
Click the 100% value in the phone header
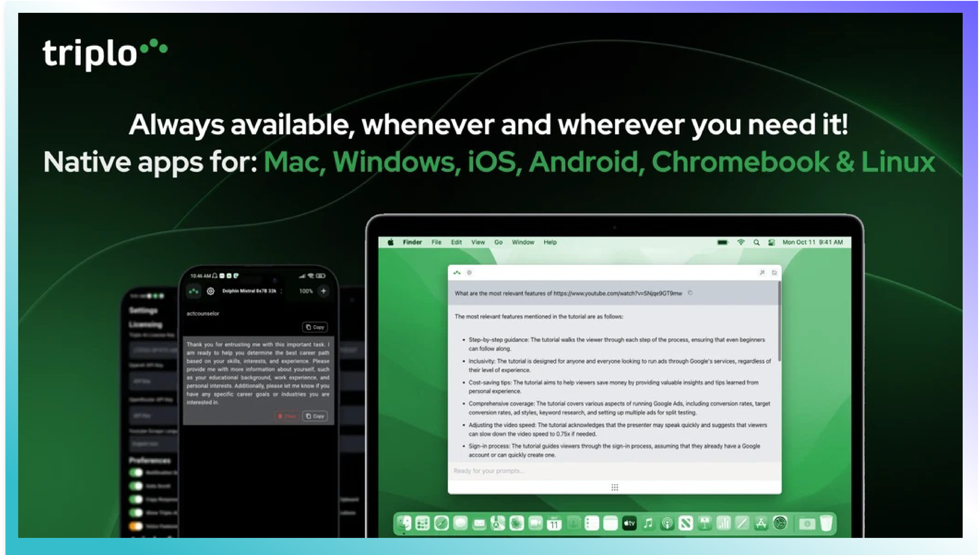[x=306, y=291]
